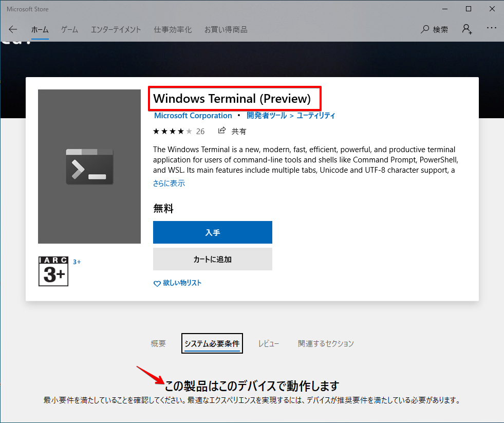Open the 開発者ツール category link
The image size is (504, 423).
click(x=267, y=116)
